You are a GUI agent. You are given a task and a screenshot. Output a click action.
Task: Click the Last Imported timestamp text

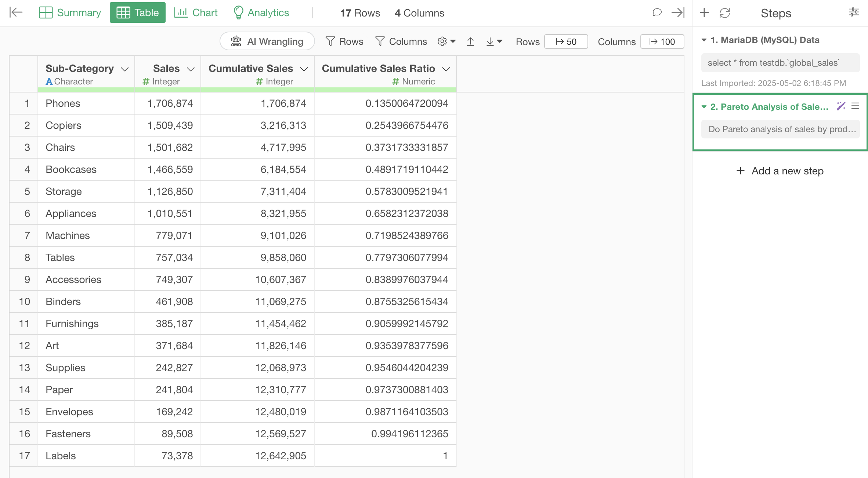pos(773,83)
